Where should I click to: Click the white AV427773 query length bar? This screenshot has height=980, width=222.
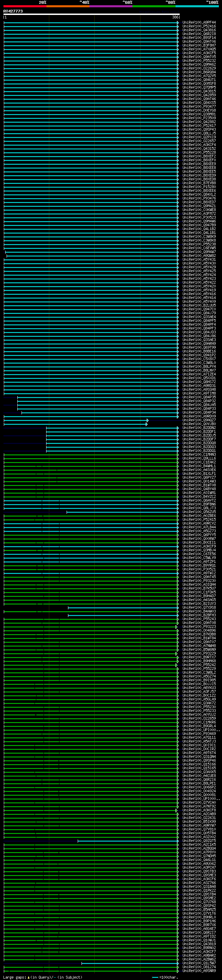[x=92, y=14]
